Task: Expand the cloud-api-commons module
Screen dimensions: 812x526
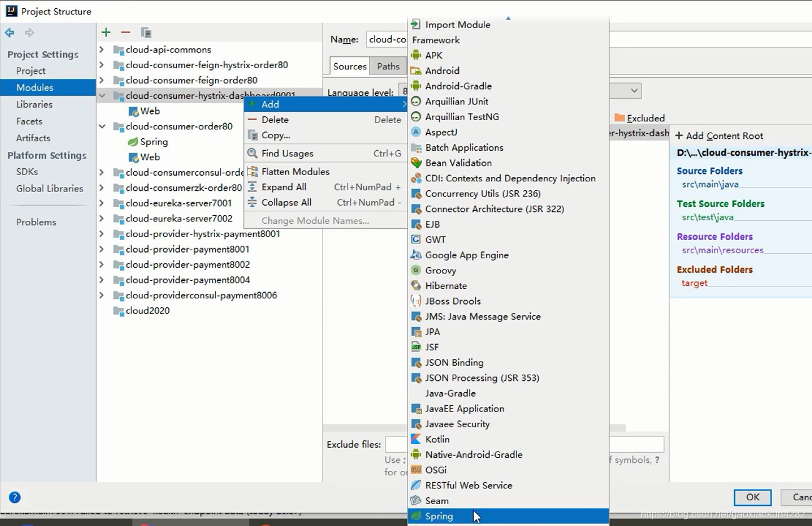Action: pyautogui.click(x=102, y=49)
